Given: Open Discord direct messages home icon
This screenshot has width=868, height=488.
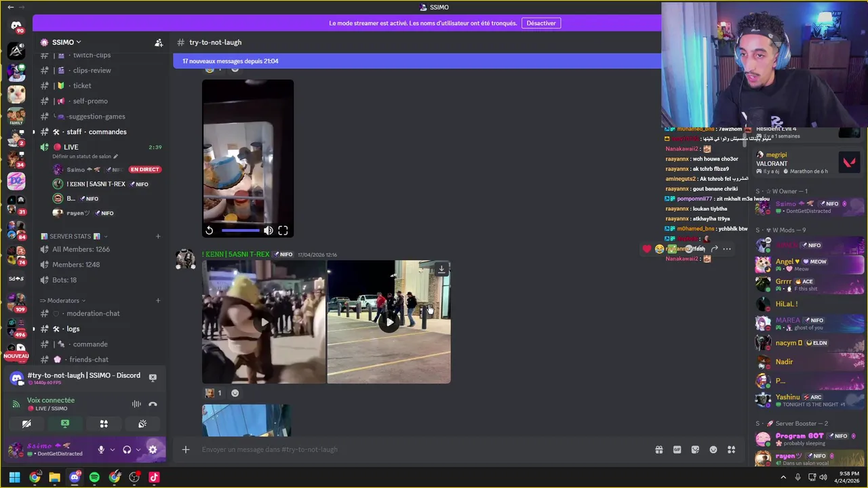Looking at the screenshot, I should point(16,27).
